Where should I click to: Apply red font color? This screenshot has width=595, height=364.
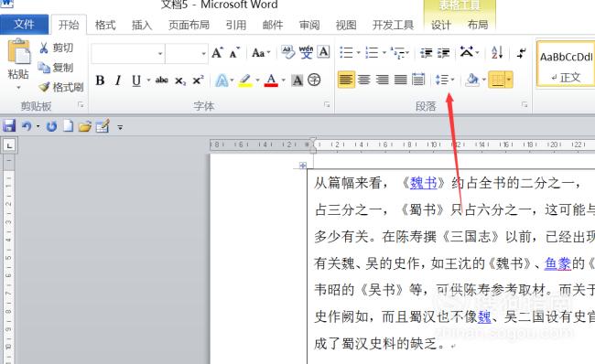(x=271, y=80)
